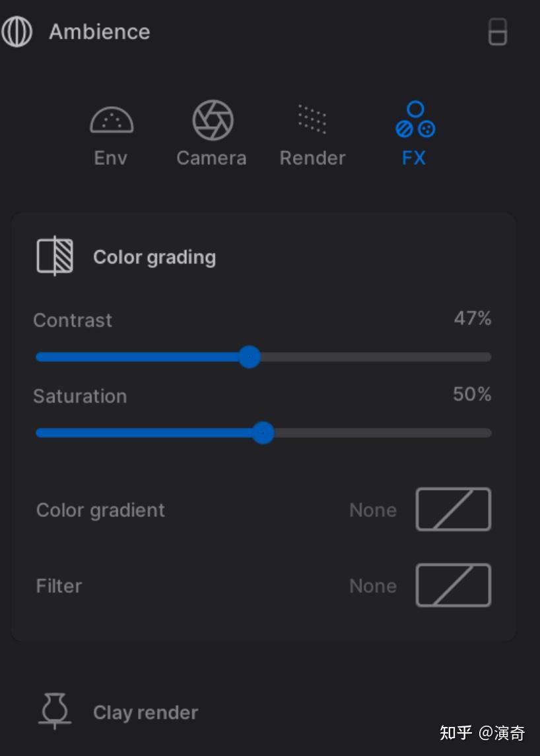
Task: Open the Filter swatch picker
Action: [453, 585]
